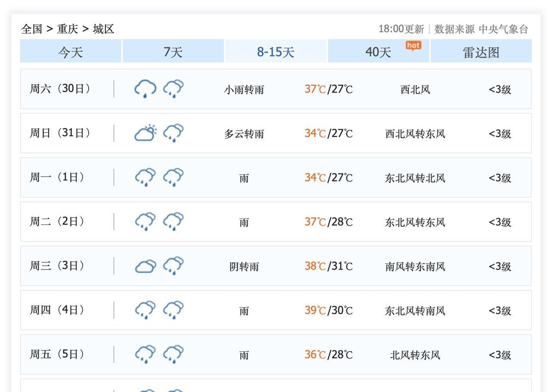Click the second rain icon for 周一 1日

(x=173, y=177)
